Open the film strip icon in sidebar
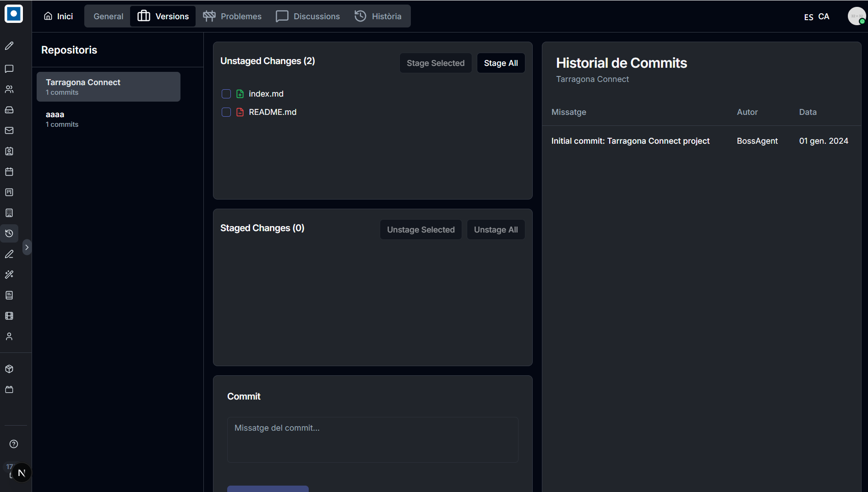 point(9,316)
